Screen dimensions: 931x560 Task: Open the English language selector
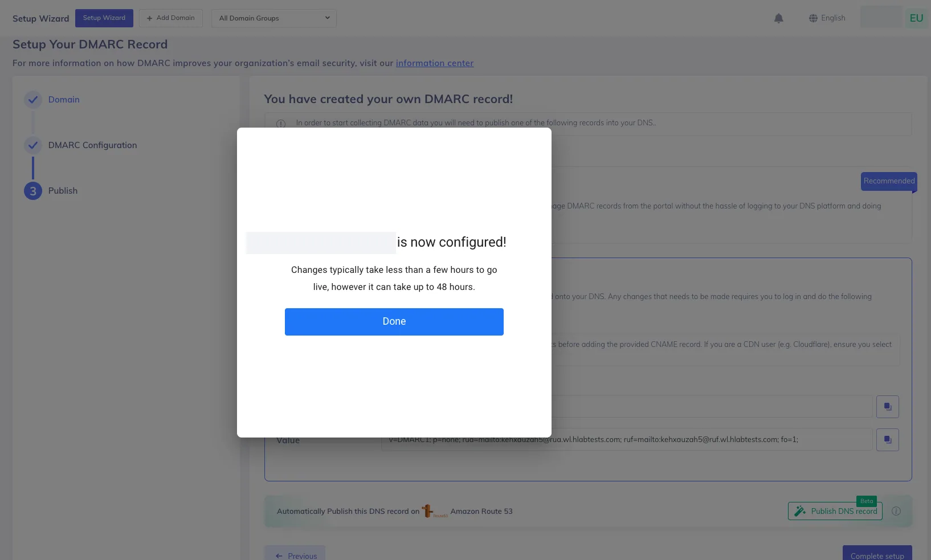[x=827, y=18]
